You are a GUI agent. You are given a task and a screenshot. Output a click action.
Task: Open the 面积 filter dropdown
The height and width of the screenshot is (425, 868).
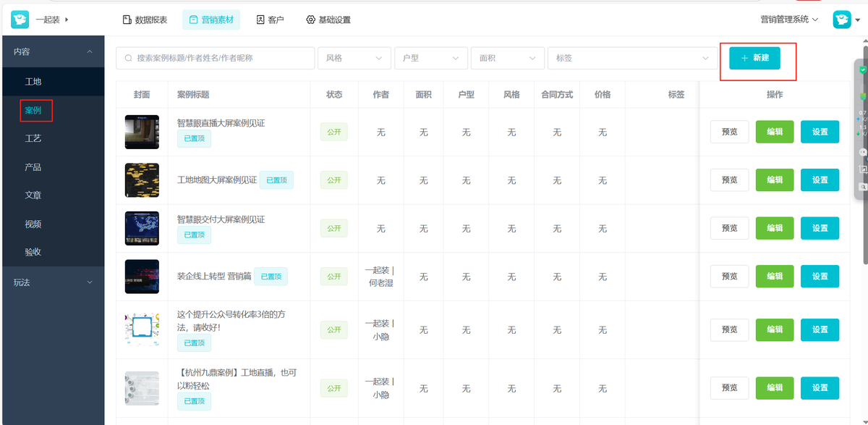[x=508, y=58]
